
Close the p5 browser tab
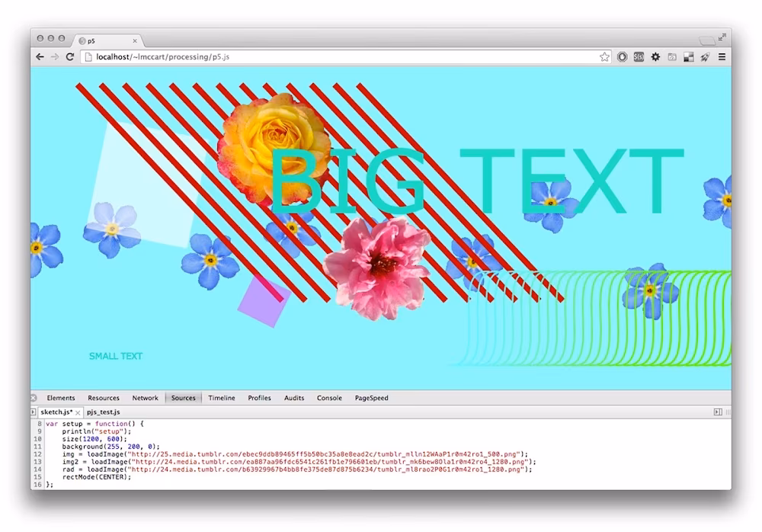click(135, 40)
